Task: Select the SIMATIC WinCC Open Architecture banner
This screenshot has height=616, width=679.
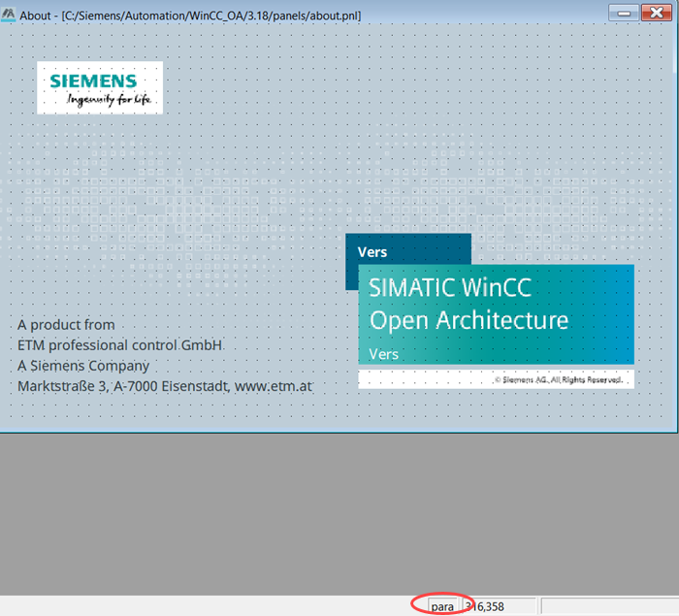Action: (x=496, y=315)
